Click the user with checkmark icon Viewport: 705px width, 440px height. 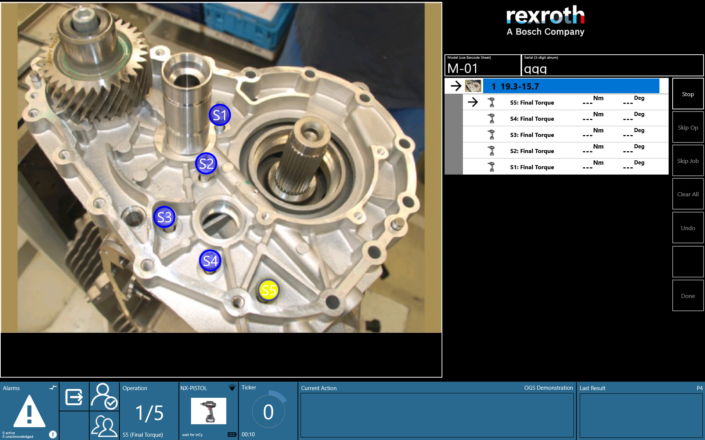[104, 396]
